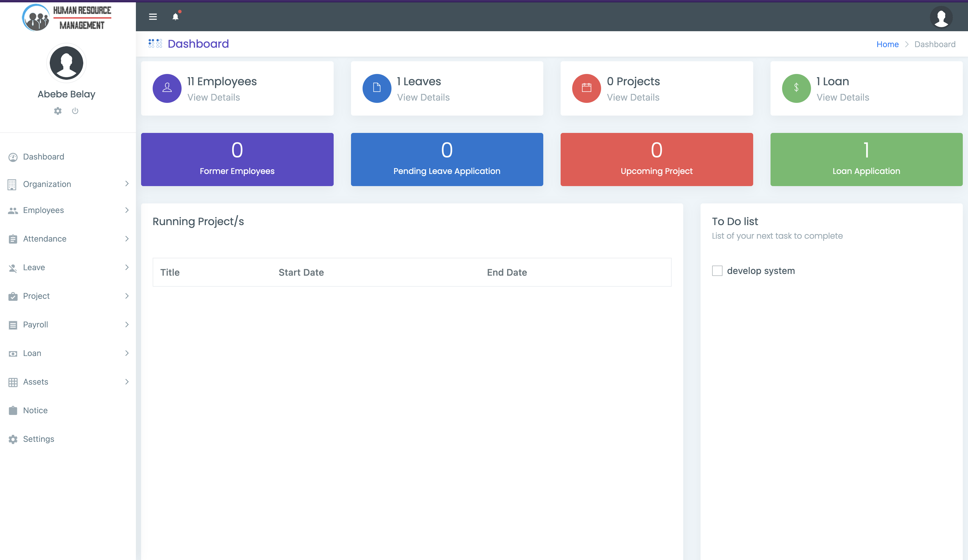Click the red Projects calendar icon
968x560 pixels.
[x=587, y=88]
